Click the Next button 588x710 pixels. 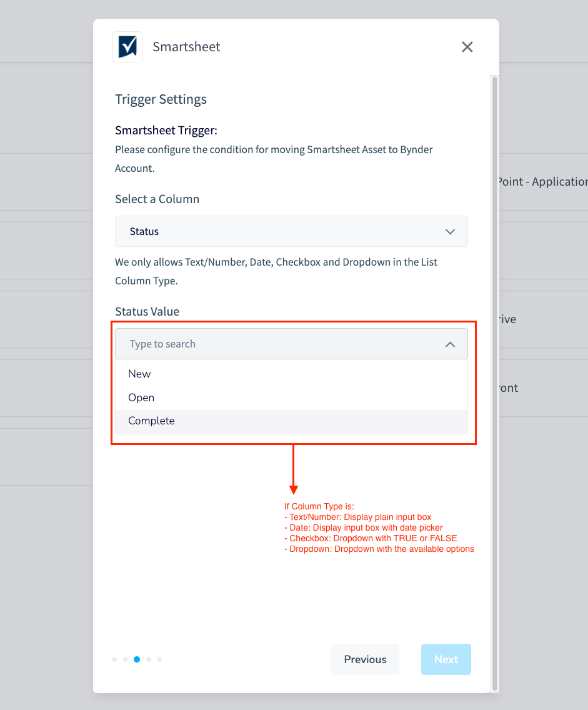(446, 659)
